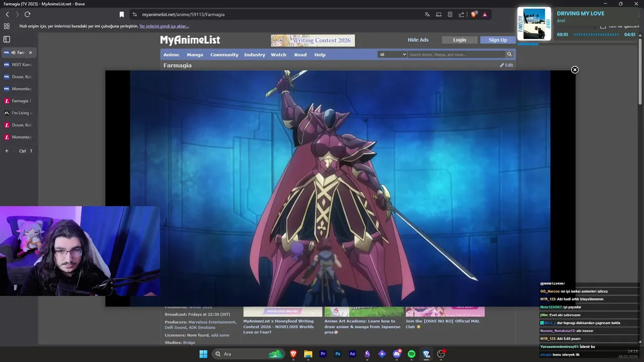Open the Manga menu
644x362 pixels.
click(x=195, y=54)
